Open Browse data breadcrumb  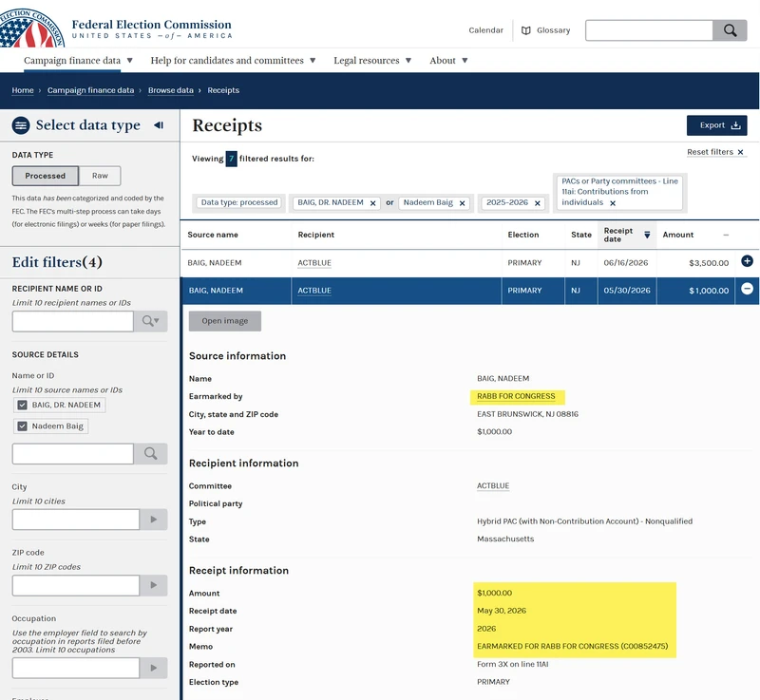click(171, 90)
